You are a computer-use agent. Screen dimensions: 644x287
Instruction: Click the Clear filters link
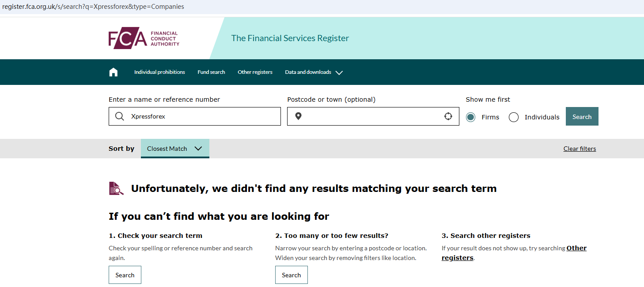580,149
